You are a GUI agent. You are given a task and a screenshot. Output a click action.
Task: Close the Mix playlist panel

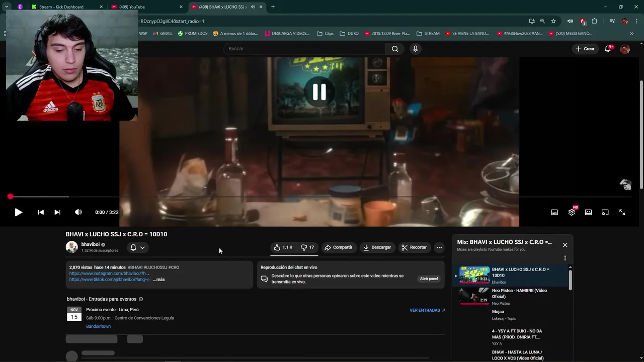[565, 245]
